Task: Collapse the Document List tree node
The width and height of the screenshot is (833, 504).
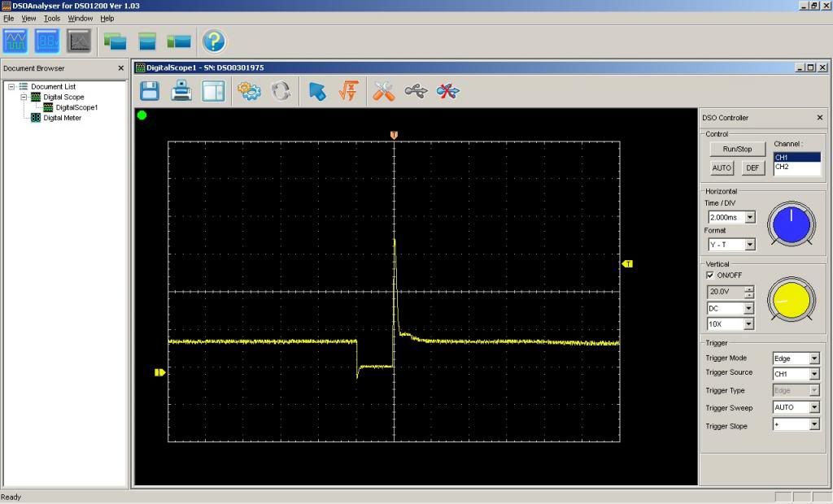Action: (11, 86)
